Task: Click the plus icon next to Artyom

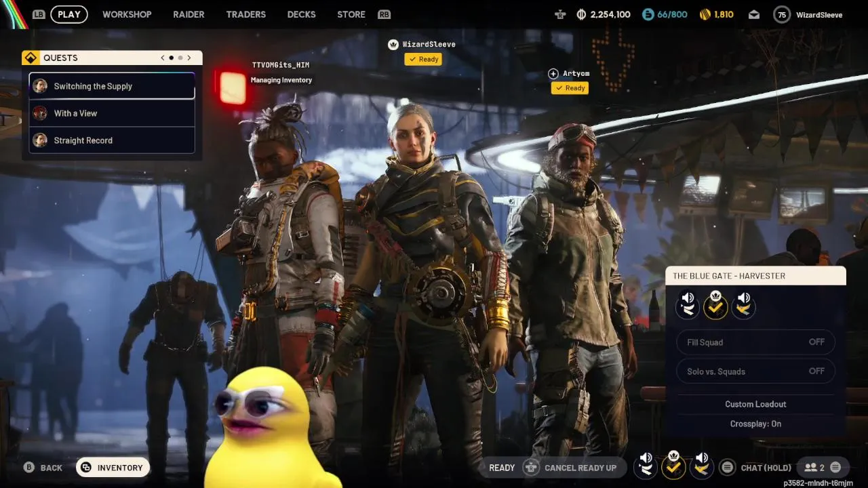Action: (553, 73)
